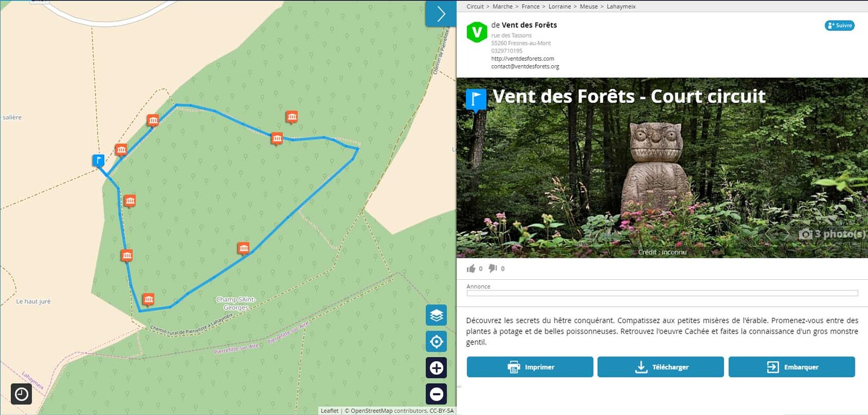Viewport: 868px width, 415px height.
Task: Click the Embarquer button
Action: coord(791,367)
